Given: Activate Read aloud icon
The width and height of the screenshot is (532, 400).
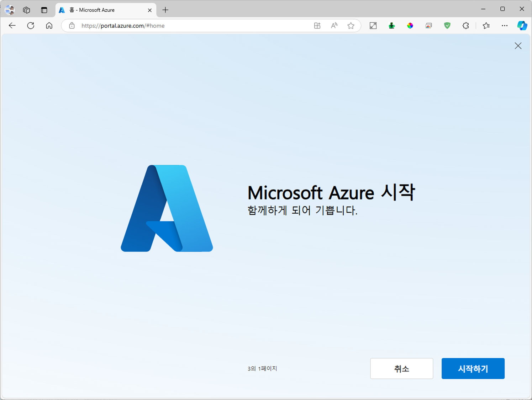Looking at the screenshot, I should tap(334, 26).
